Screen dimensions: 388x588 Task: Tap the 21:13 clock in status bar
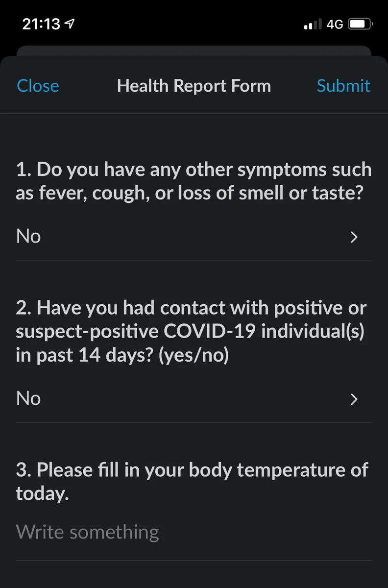pyautogui.click(x=41, y=24)
